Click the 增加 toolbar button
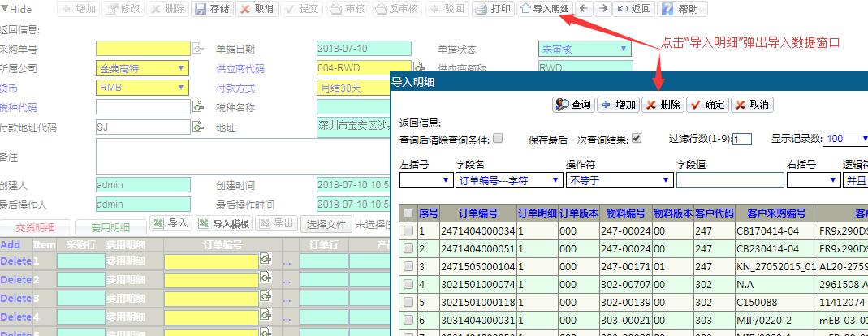This screenshot has height=336, width=868. (79, 9)
